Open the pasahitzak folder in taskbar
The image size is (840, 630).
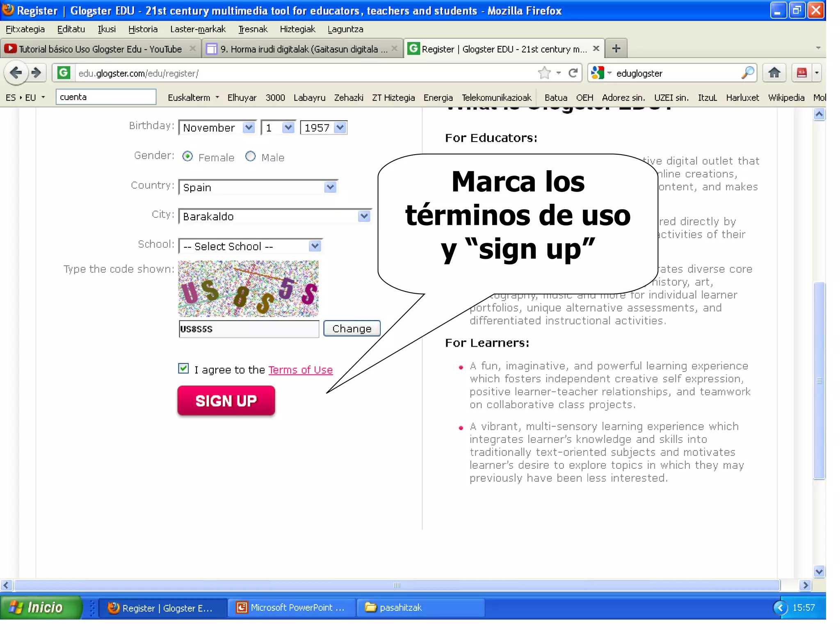point(420,607)
